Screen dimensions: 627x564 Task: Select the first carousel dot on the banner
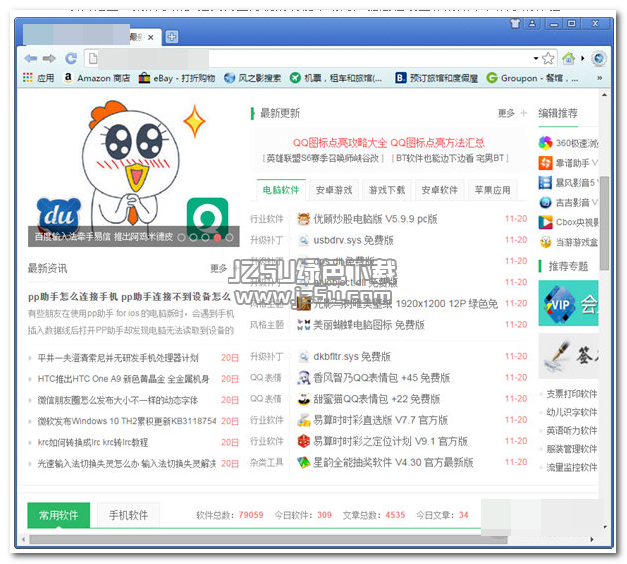point(181,238)
